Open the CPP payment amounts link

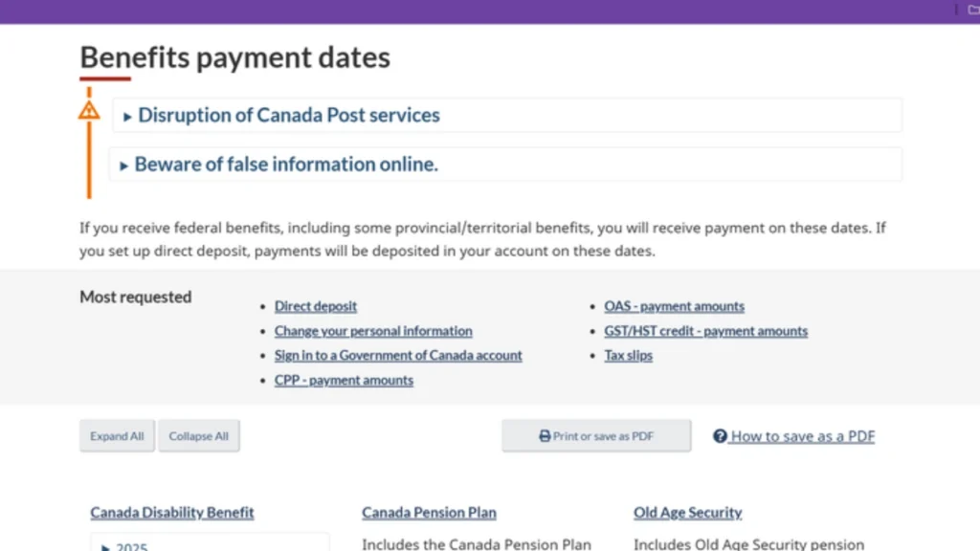point(344,380)
